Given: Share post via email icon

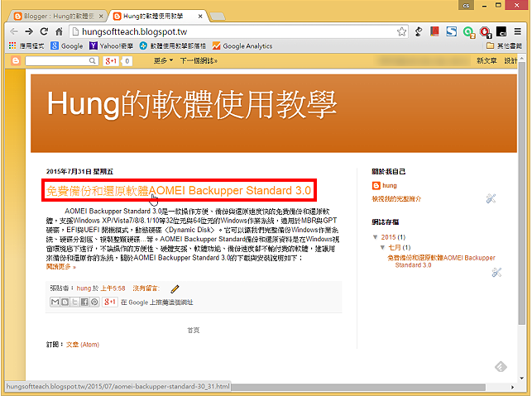Looking at the screenshot, I should (55, 302).
